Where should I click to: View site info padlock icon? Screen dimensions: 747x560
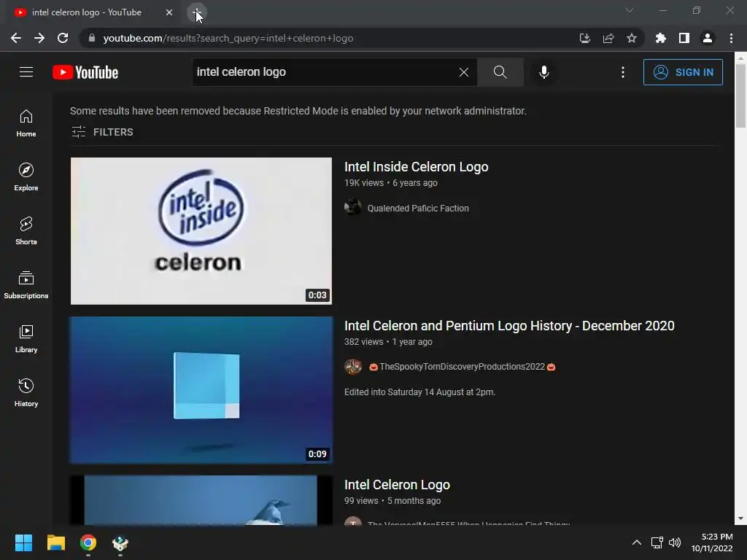(x=92, y=38)
